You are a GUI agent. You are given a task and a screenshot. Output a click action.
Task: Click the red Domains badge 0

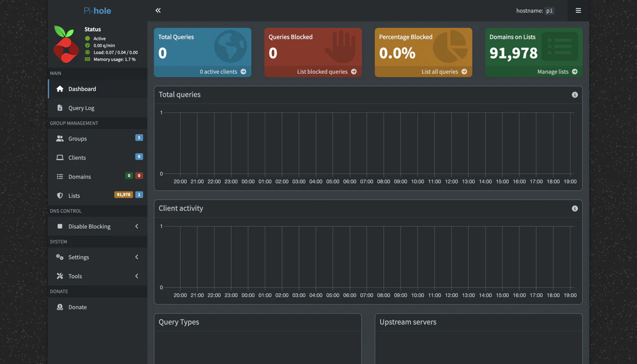click(x=139, y=176)
